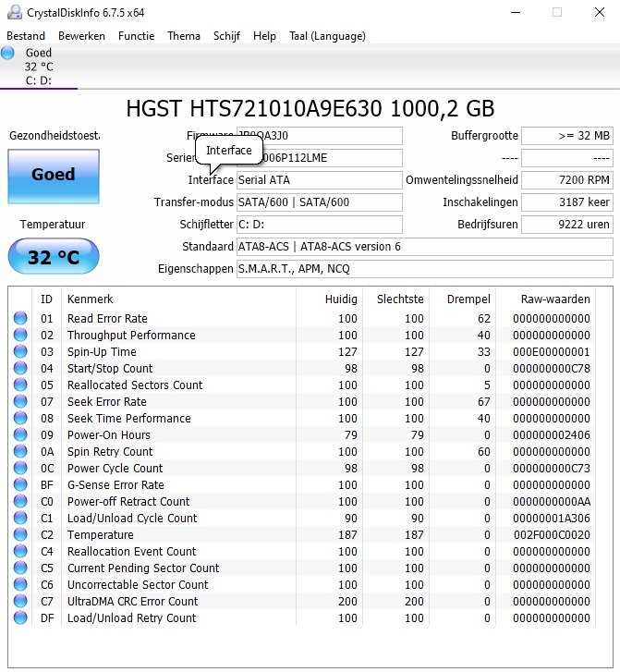The image size is (620, 672).
Task: Click the Drempel column header
Action: 463,299
